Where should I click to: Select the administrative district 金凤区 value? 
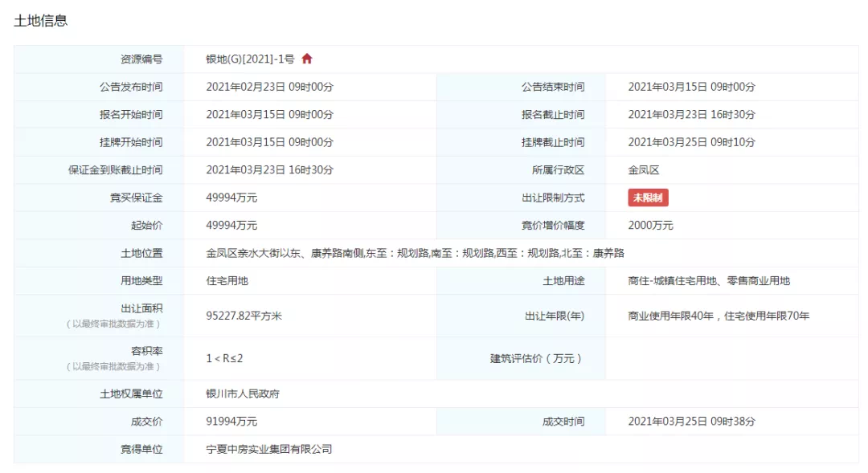click(644, 170)
